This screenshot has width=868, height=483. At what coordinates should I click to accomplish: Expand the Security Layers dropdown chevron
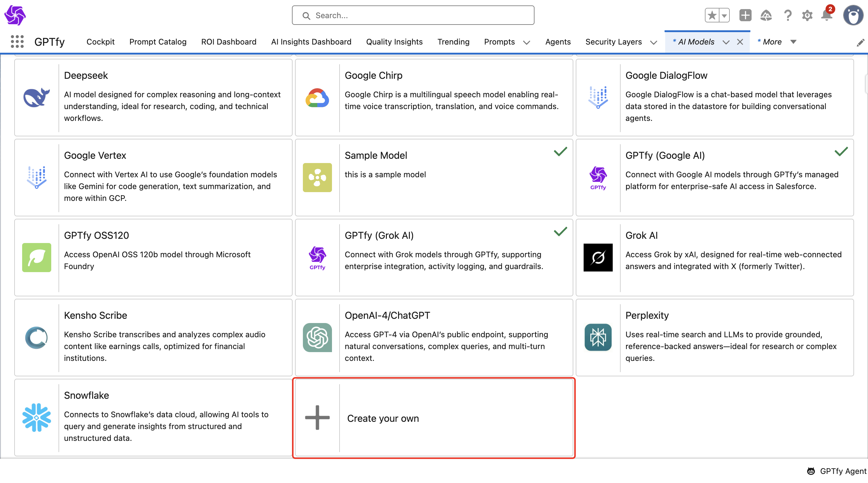pyautogui.click(x=653, y=42)
